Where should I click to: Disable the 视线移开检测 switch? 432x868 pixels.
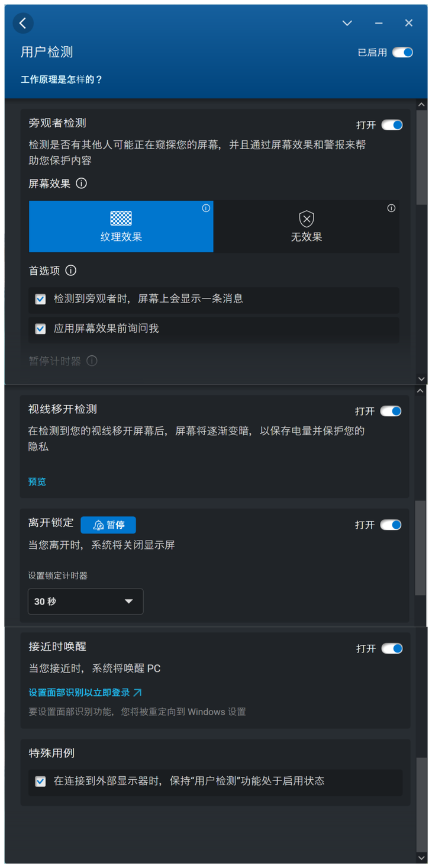click(x=391, y=411)
